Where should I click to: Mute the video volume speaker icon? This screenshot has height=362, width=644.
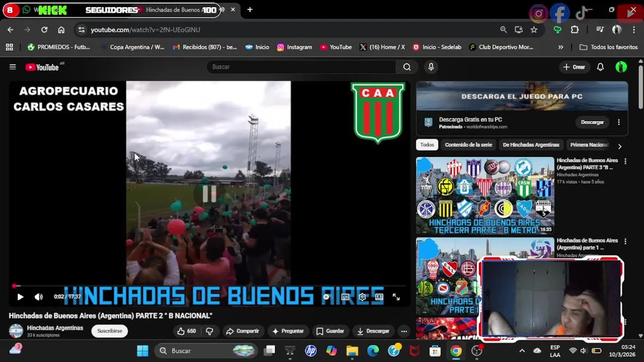39,297
